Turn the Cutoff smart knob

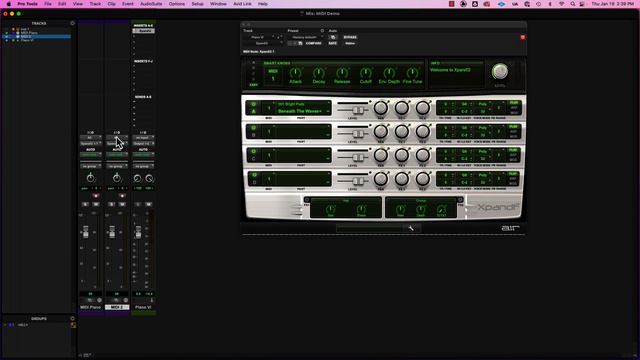365,73
